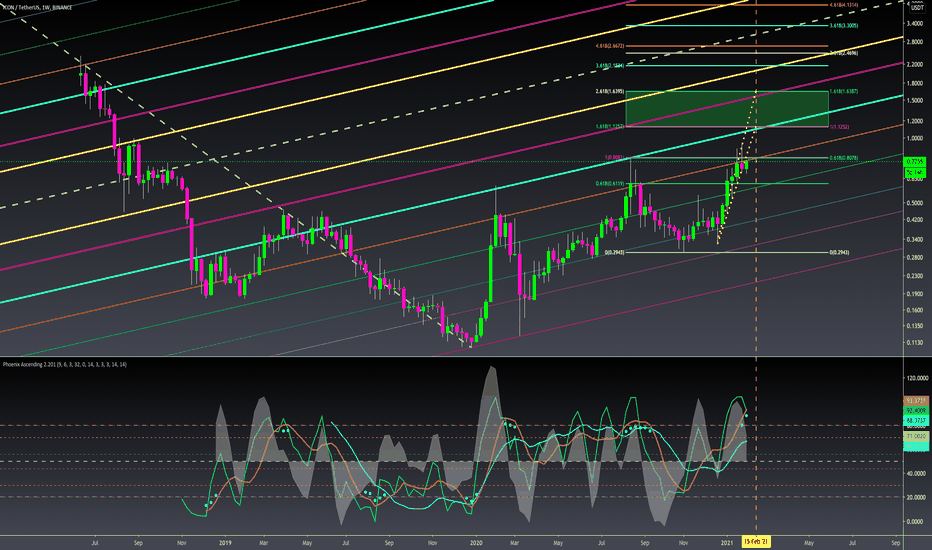This screenshot has width=932, height=550.
Task: Select the green 92.4009 indicator value label
Action: tap(915, 410)
